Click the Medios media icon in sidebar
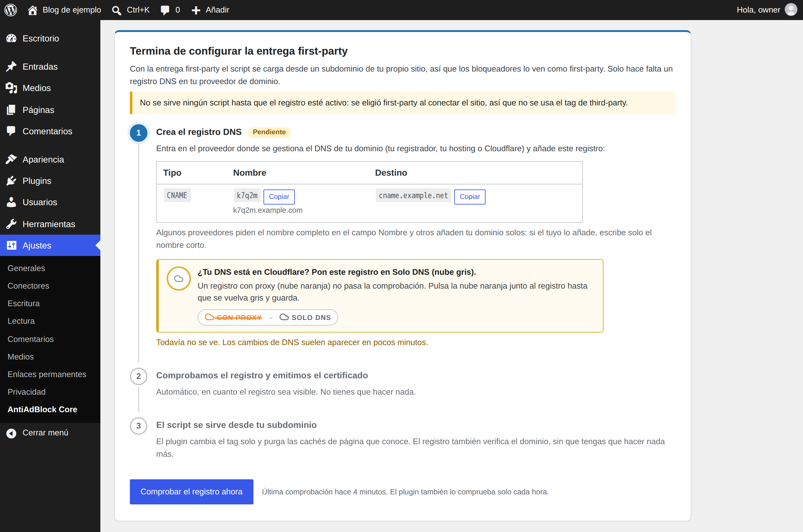 11,88
